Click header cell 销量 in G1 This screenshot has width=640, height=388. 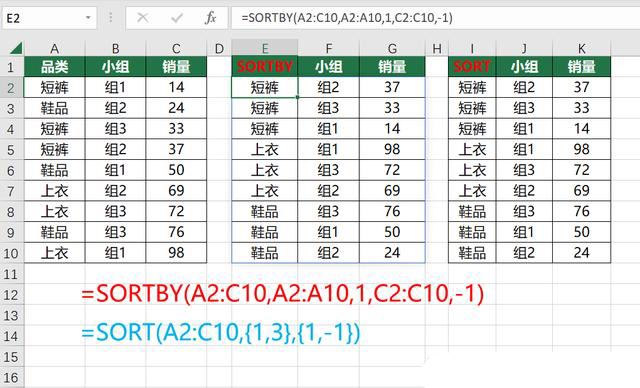392,67
